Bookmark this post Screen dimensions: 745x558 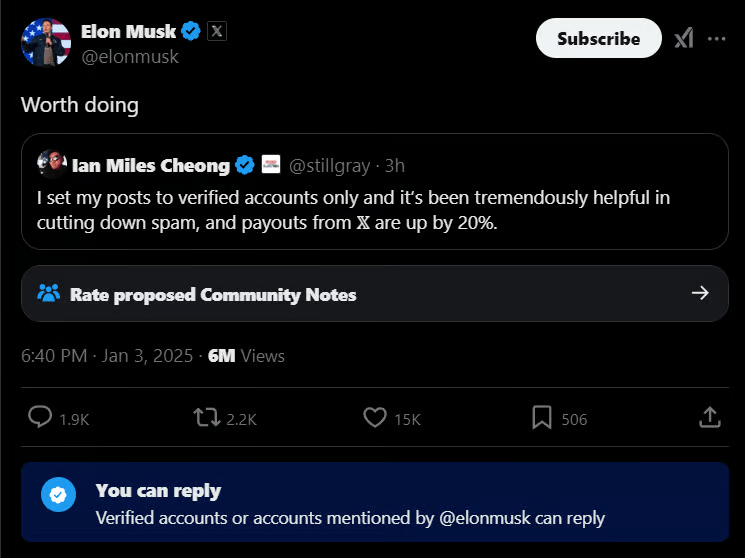(x=541, y=417)
